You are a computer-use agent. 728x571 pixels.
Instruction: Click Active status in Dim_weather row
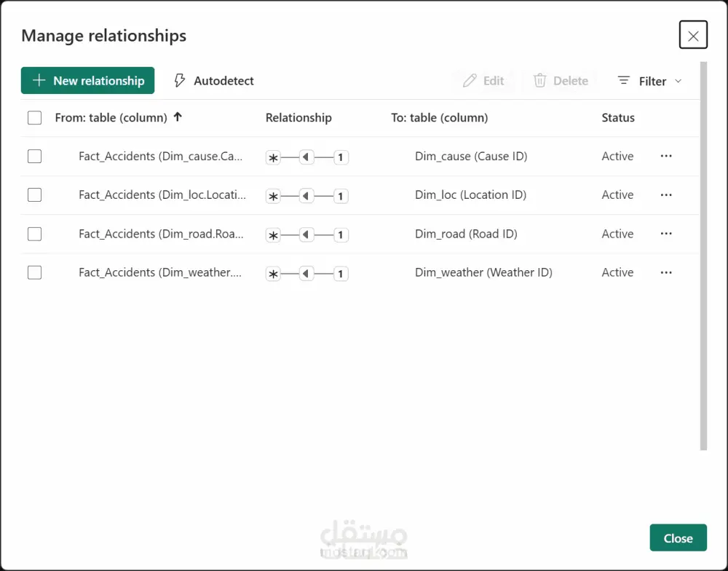point(617,272)
